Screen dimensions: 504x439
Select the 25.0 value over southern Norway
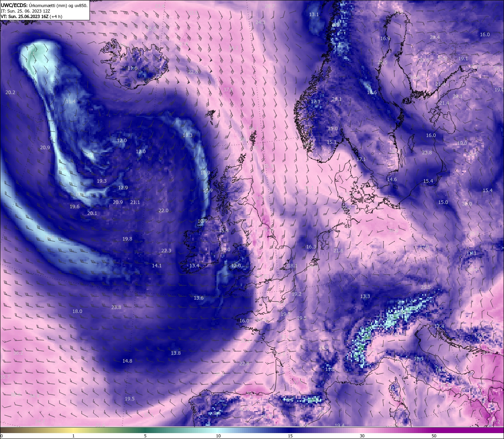click(333, 129)
